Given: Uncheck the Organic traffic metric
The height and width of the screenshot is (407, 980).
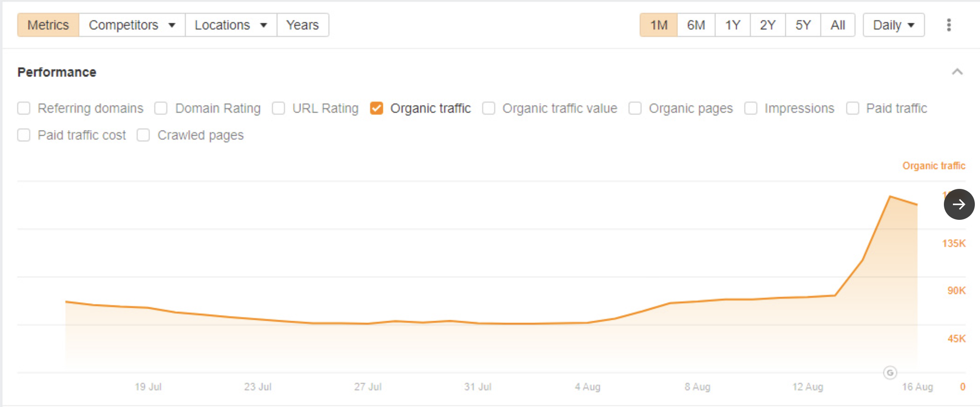Looking at the screenshot, I should [x=377, y=109].
